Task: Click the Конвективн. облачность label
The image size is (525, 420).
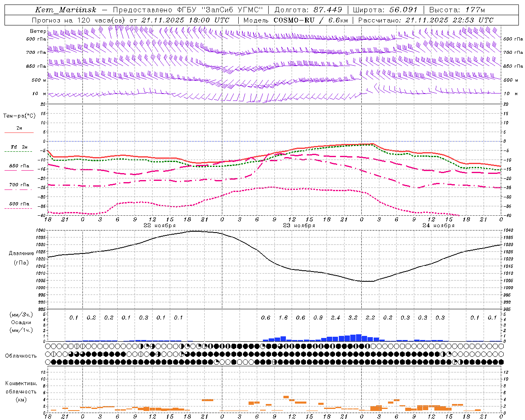Action: click(21, 388)
